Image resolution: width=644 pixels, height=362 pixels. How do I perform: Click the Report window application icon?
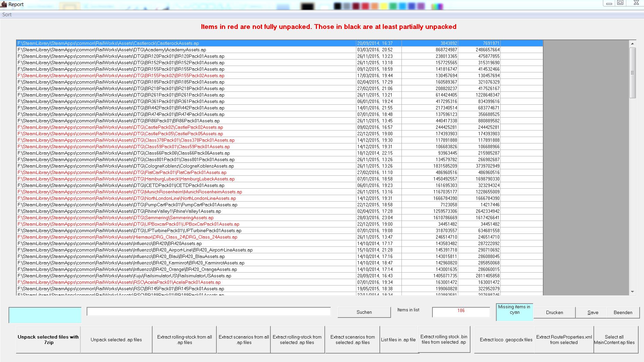coord(4,4)
